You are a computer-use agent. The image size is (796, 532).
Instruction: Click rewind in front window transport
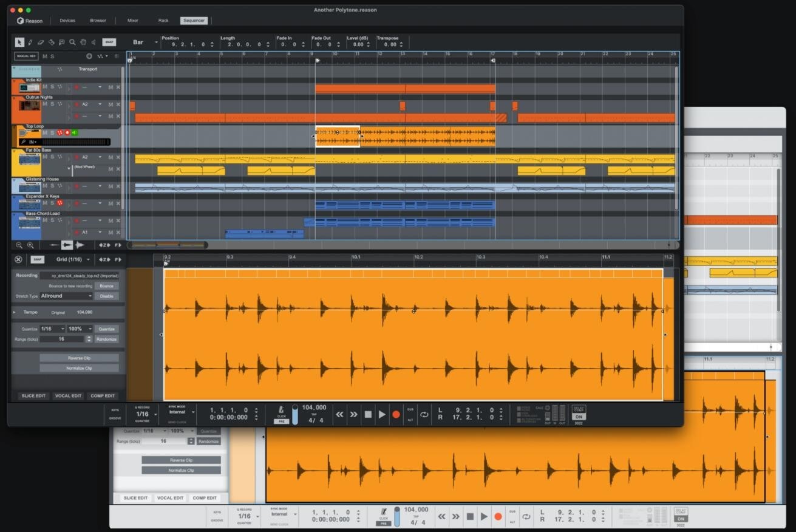[339, 414]
